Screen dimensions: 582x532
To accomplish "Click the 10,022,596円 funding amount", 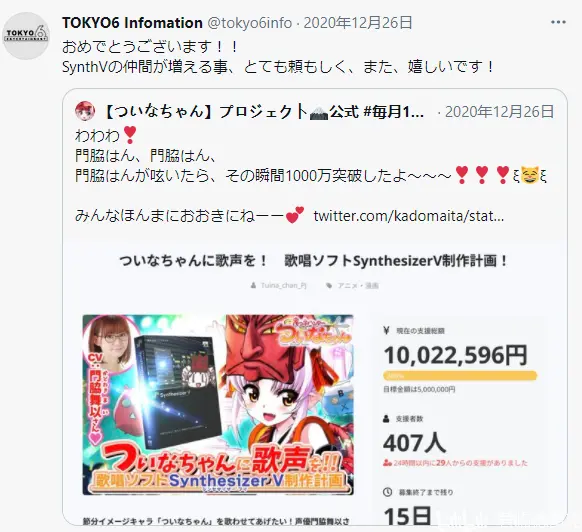I will point(455,355).
